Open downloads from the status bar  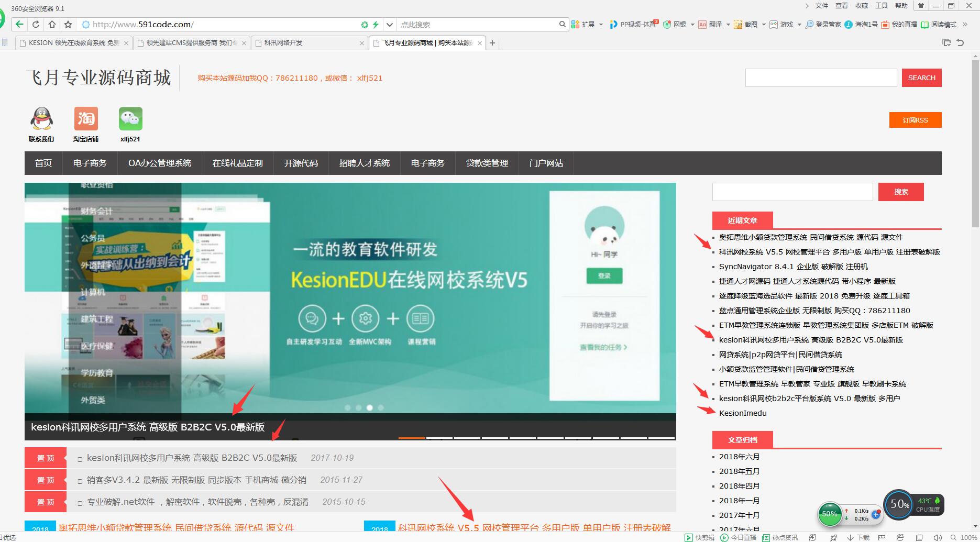click(858, 537)
